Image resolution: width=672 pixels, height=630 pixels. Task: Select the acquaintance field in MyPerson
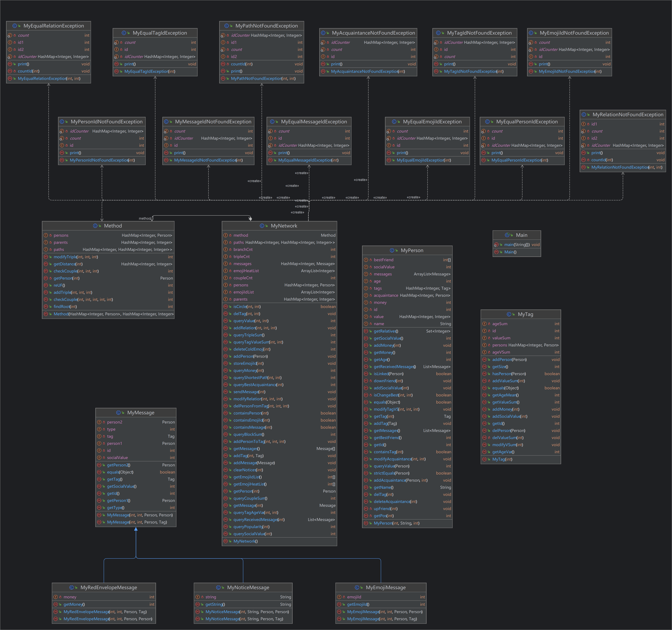(386, 295)
